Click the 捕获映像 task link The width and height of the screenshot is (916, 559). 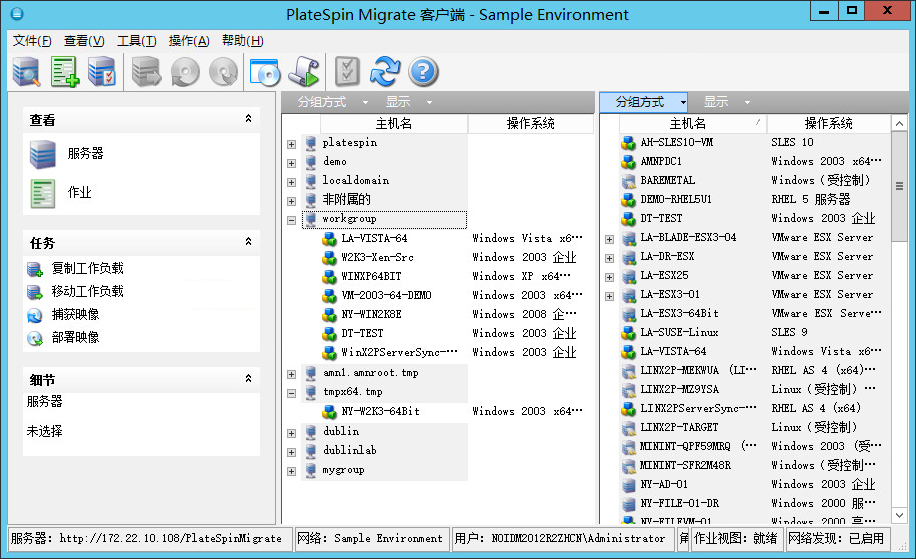click(x=75, y=315)
